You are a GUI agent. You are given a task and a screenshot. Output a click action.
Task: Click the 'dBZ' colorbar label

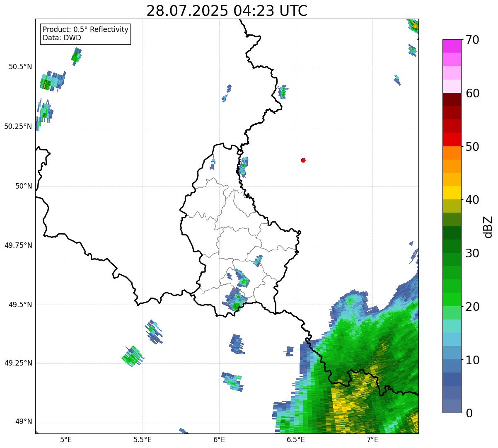tap(488, 227)
